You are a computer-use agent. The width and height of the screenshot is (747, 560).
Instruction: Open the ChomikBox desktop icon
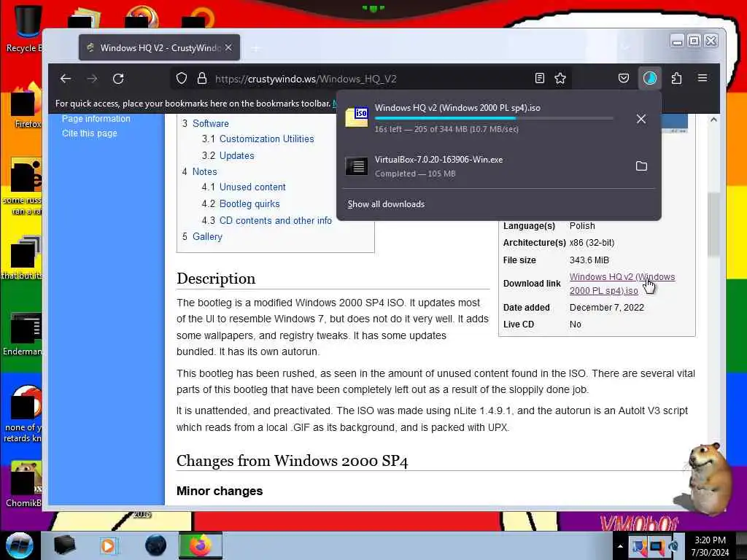(24, 484)
